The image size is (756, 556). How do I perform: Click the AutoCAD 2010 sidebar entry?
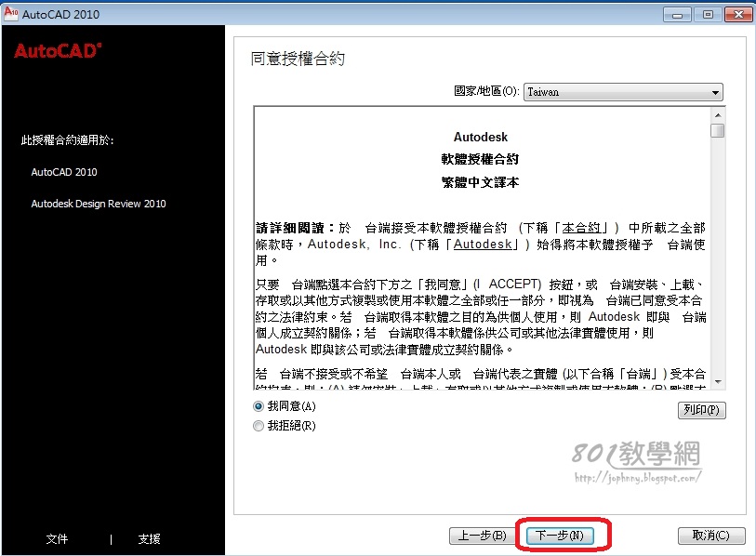64,172
